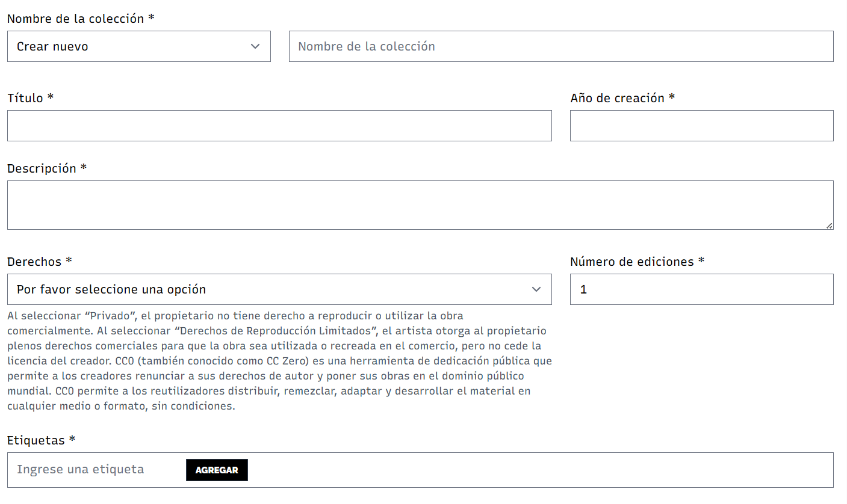Image resolution: width=847 pixels, height=504 pixels.
Task: Select "Por favor seleccione una opción" dropdown
Action: click(x=279, y=289)
